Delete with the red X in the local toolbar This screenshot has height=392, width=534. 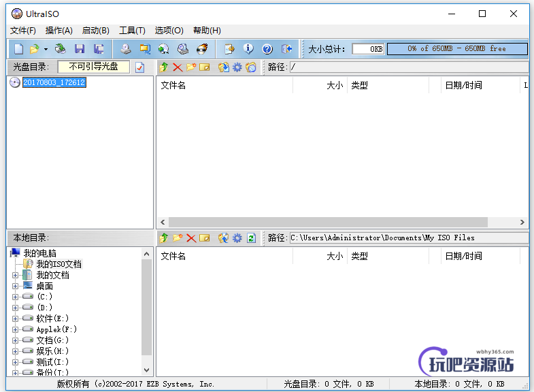pos(191,238)
